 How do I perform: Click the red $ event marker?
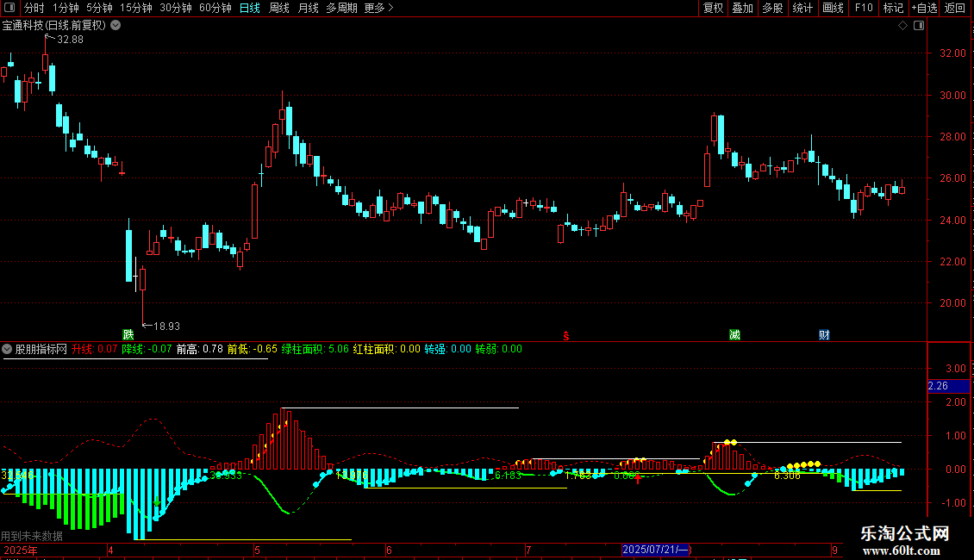point(566,336)
